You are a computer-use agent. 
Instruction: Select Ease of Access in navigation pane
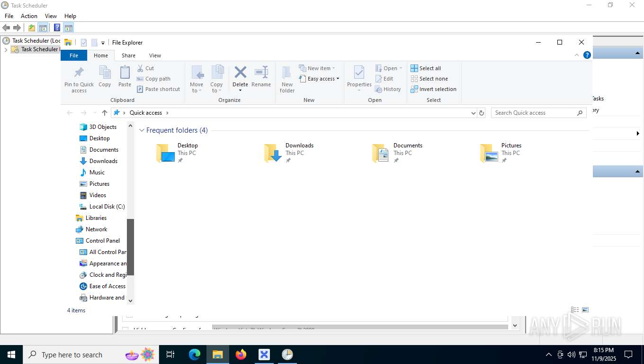point(102,286)
